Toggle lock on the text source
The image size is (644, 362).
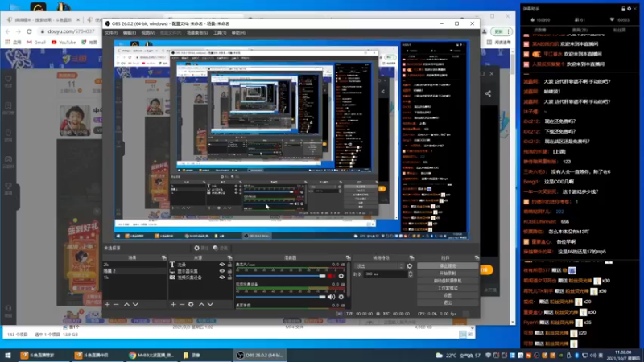pyautogui.click(x=229, y=265)
